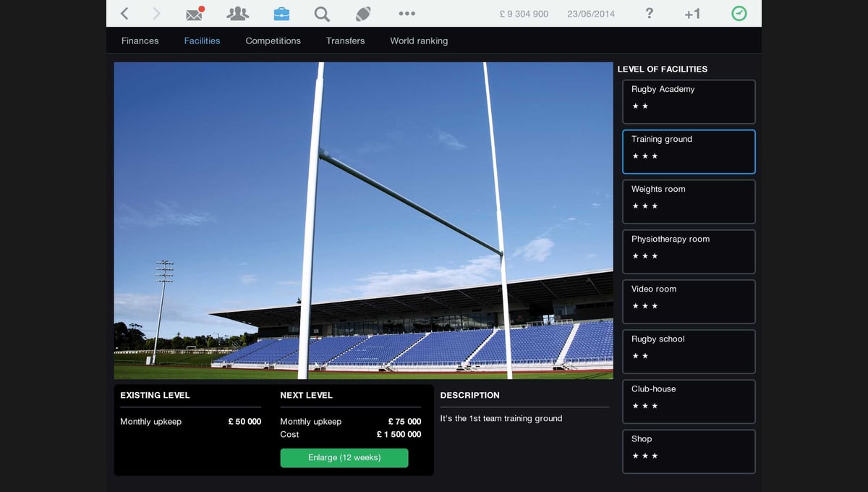Select the Weights room facility
Image resolution: width=868 pixels, height=492 pixels.
coord(689,202)
